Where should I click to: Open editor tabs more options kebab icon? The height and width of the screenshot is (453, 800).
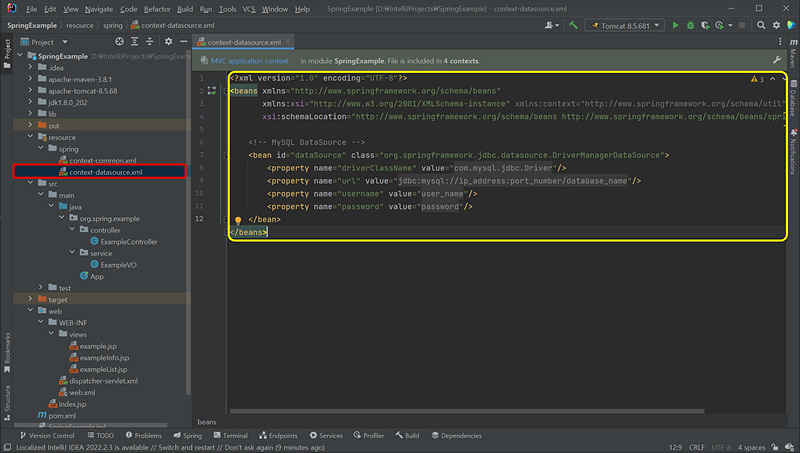point(780,42)
